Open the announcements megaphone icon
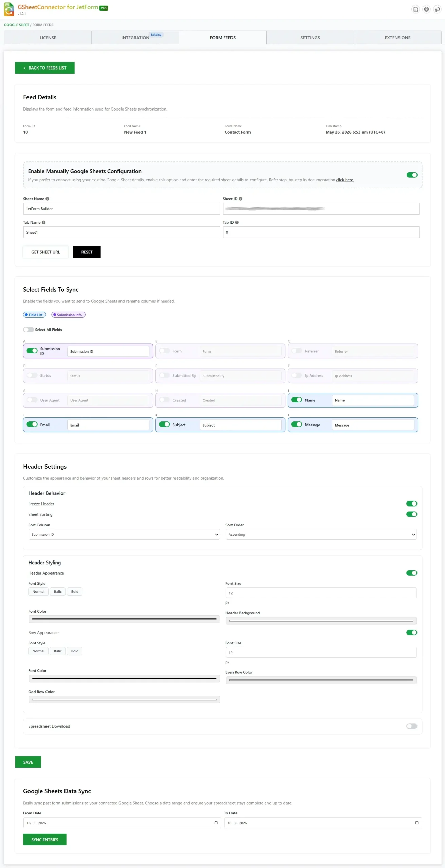This screenshot has height=868, width=445. click(x=437, y=9)
